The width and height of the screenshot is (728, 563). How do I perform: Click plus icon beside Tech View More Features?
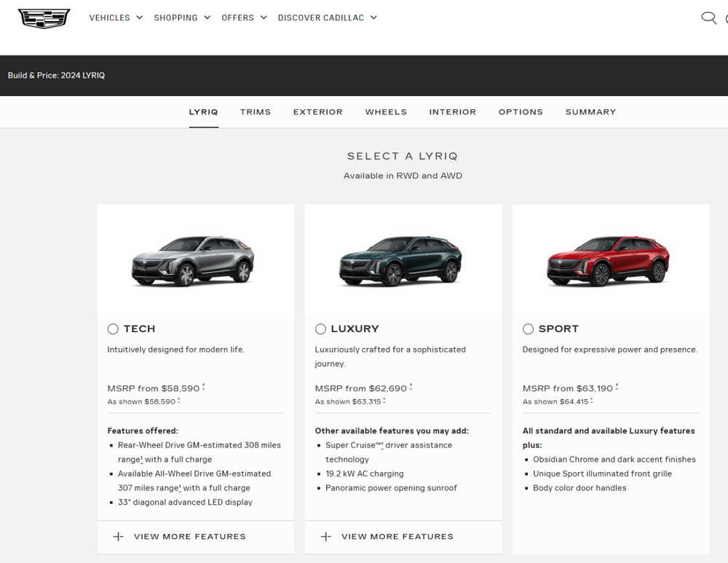coord(118,537)
